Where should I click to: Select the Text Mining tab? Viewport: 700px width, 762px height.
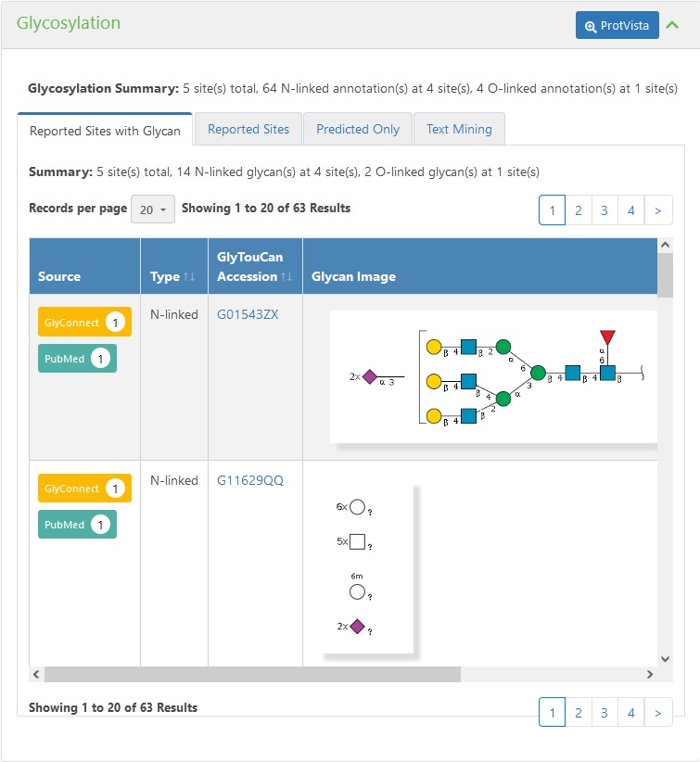[x=459, y=130]
